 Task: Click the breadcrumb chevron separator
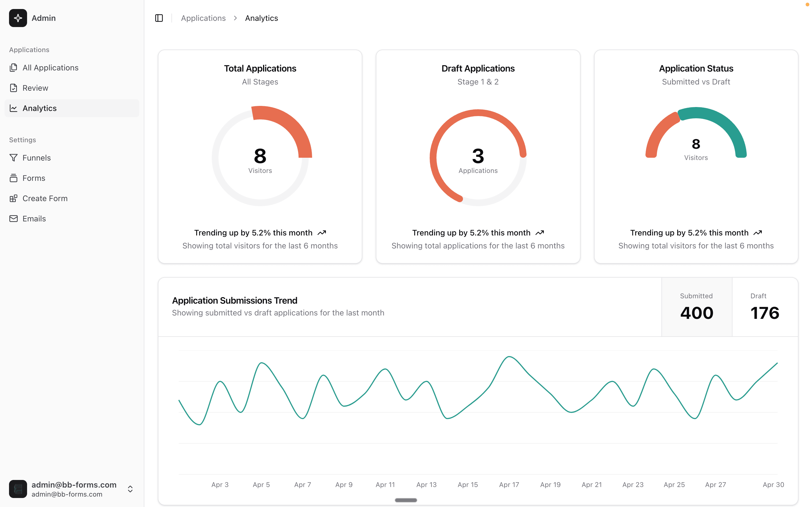click(235, 18)
